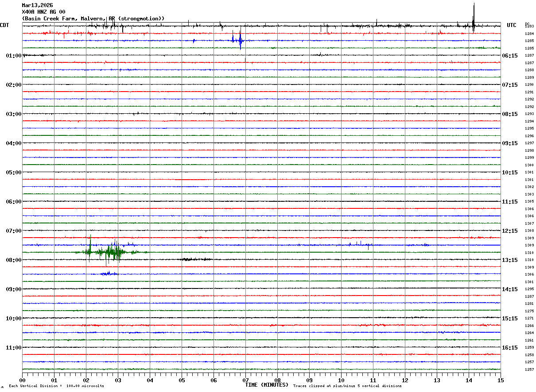Select the CDT timezone label
The height and width of the screenshot is (392, 536).
pos(4,25)
